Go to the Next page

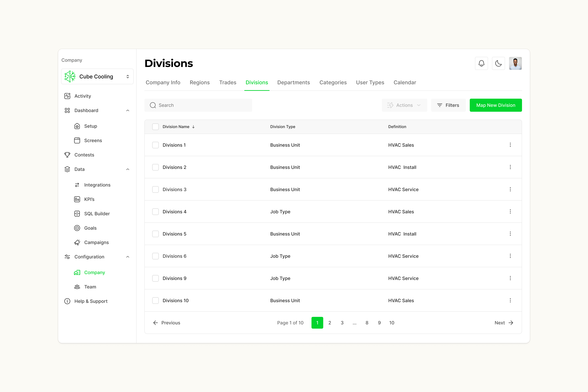click(x=504, y=323)
